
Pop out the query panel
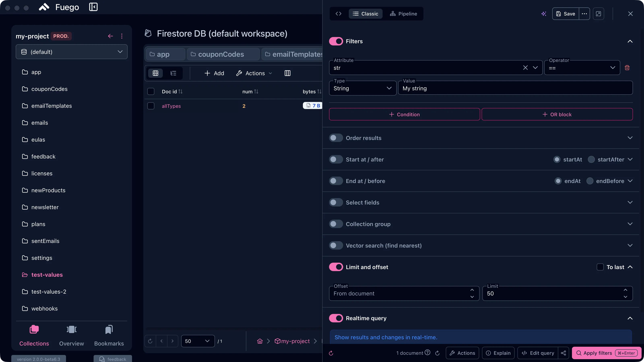(x=599, y=14)
